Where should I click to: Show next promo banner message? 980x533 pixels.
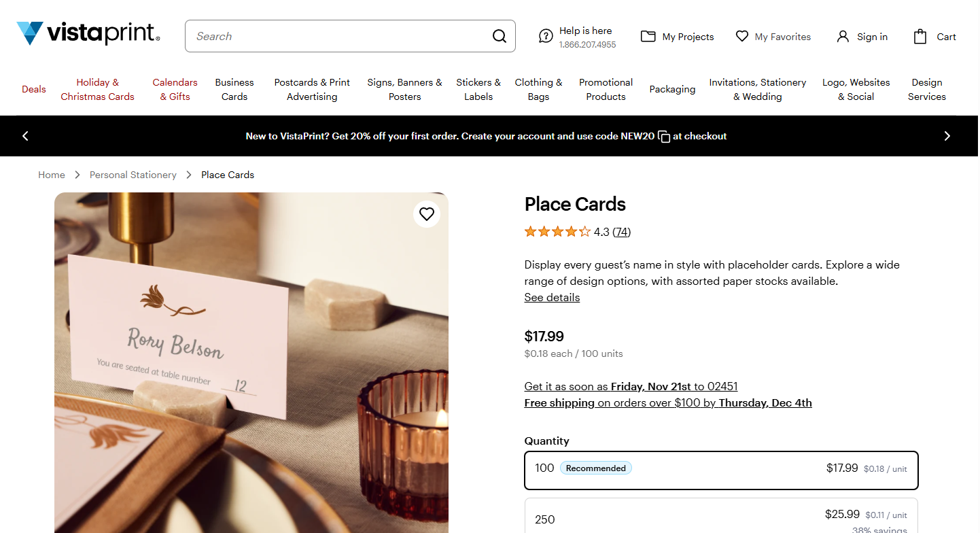[947, 136]
